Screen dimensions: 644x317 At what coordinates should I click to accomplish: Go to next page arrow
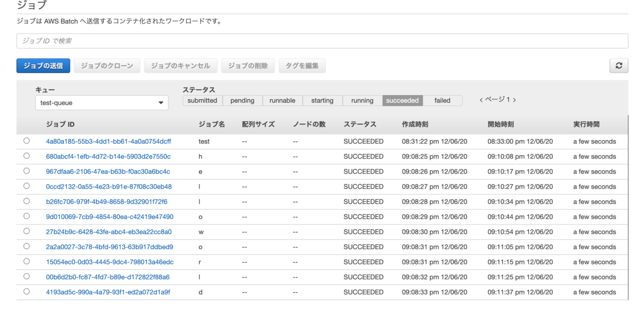click(x=515, y=100)
